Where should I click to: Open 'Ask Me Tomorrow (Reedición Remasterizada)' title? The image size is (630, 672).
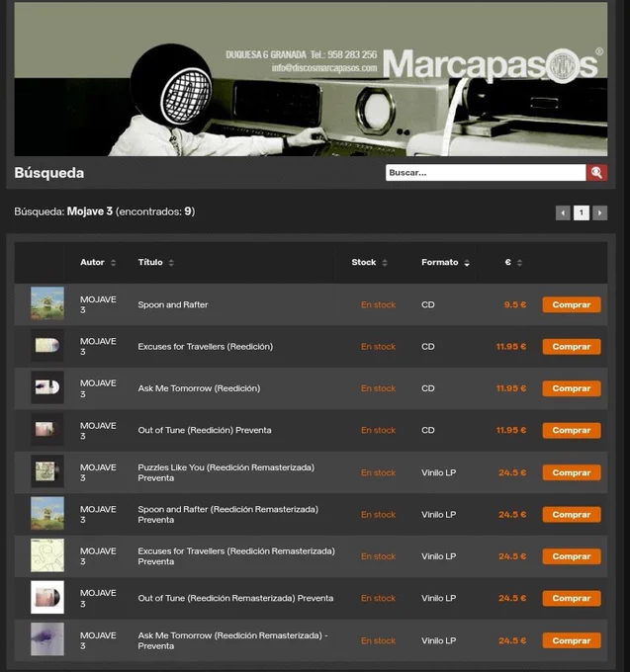232,640
